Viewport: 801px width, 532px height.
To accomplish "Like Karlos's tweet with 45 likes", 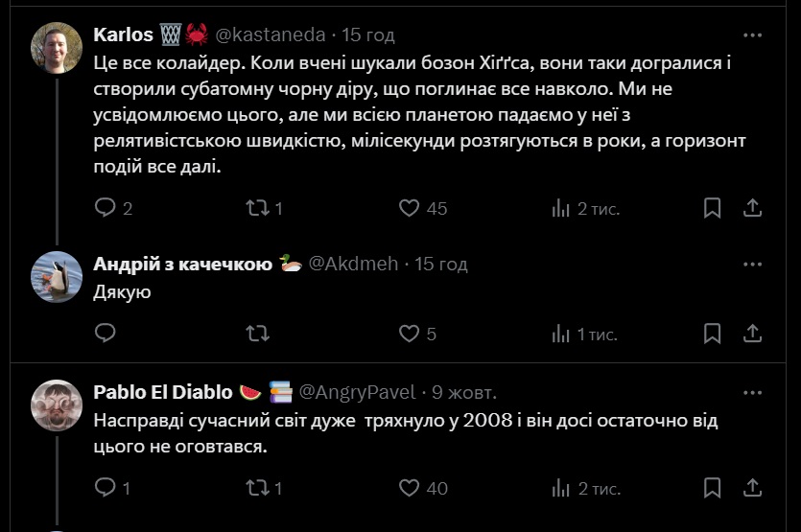I will (x=410, y=208).
